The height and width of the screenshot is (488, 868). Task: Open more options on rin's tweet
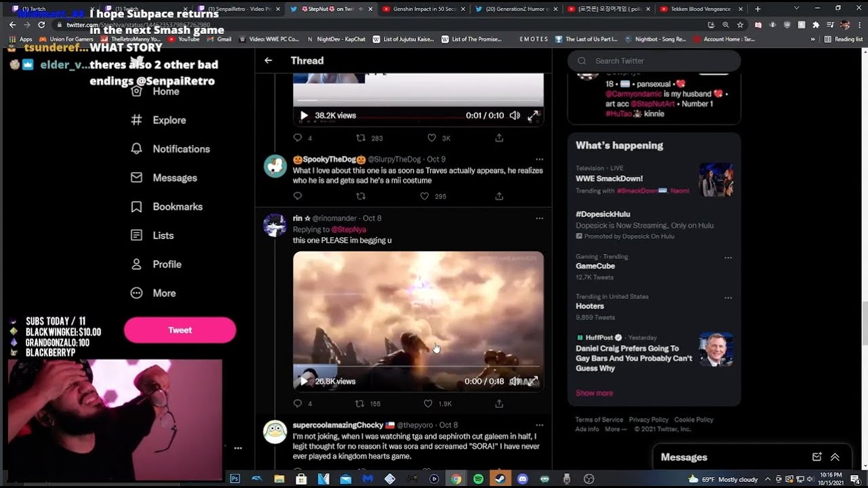(x=539, y=218)
